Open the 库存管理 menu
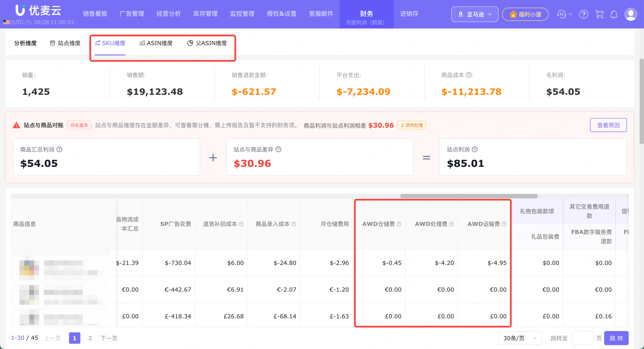Screen dimensions: 644x349 point(205,14)
